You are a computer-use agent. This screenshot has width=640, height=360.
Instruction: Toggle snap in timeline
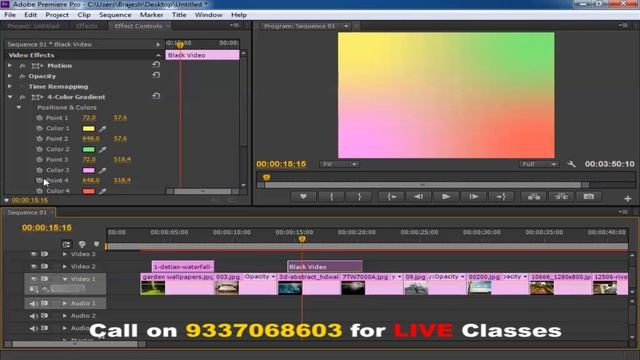click(x=67, y=244)
